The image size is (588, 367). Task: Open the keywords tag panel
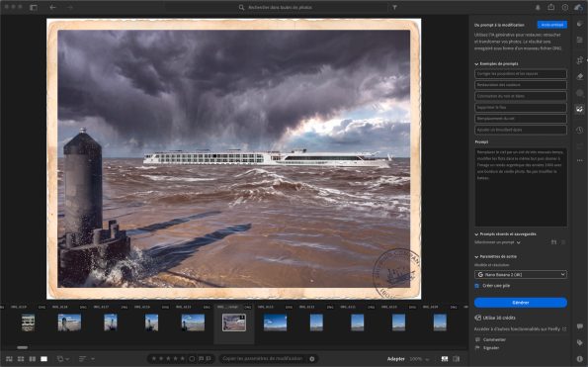(580, 342)
